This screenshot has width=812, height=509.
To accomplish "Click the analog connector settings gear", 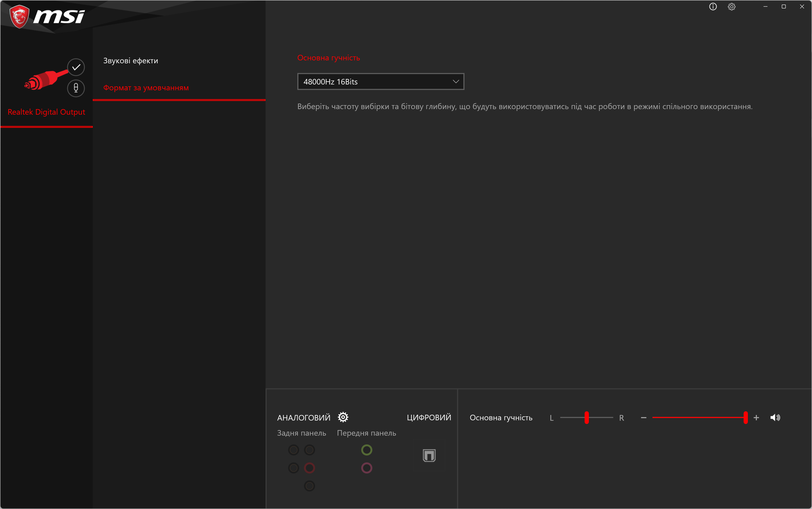I will coord(343,417).
